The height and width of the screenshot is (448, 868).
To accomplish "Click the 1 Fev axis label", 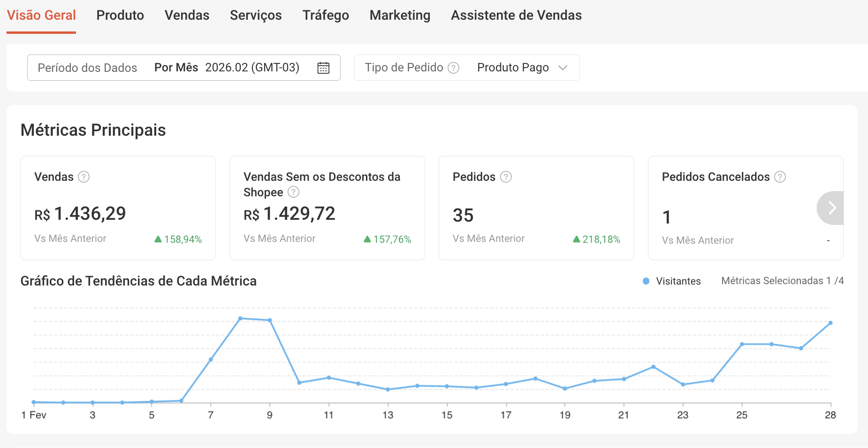I will point(34,415).
